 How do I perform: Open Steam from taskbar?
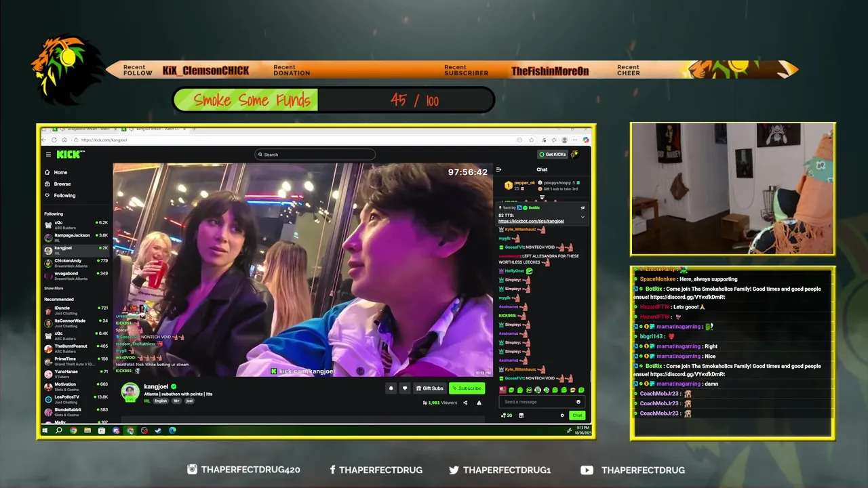tap(158, 430)
